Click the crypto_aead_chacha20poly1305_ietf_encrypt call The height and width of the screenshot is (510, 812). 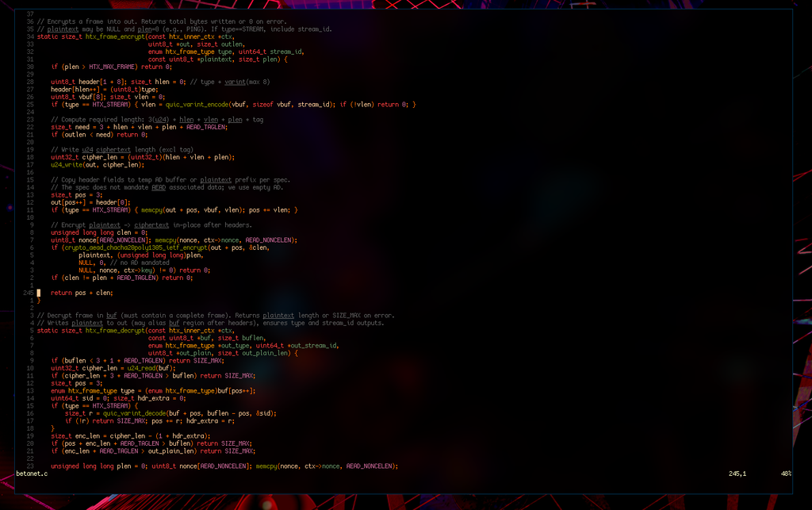pos(136,247)
